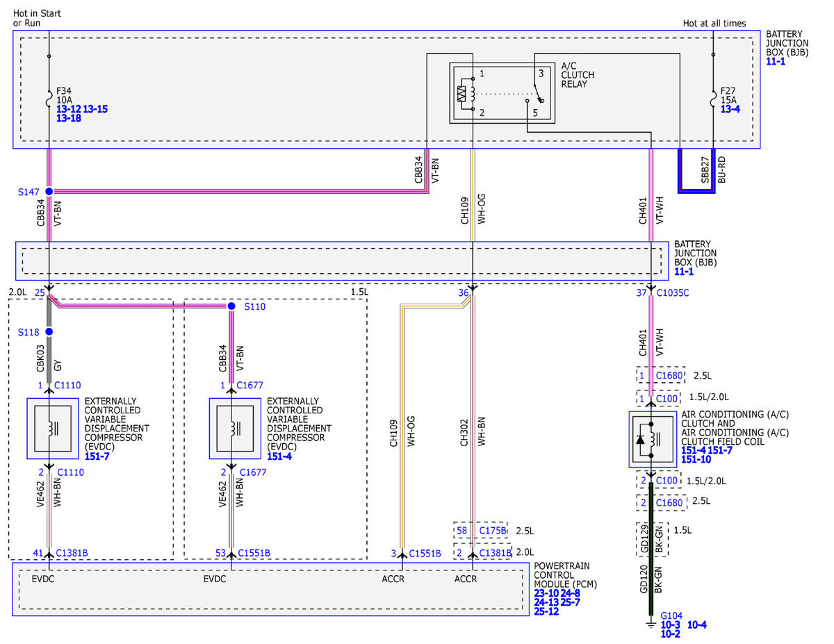Click the "Hot in Start or Run" label

(36, 18)
